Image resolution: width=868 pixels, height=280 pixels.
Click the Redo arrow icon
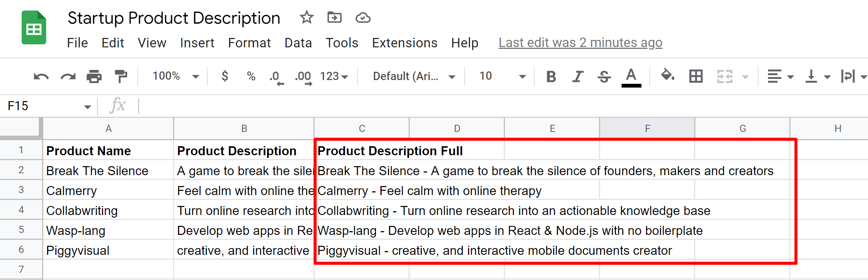click(68, 77)
